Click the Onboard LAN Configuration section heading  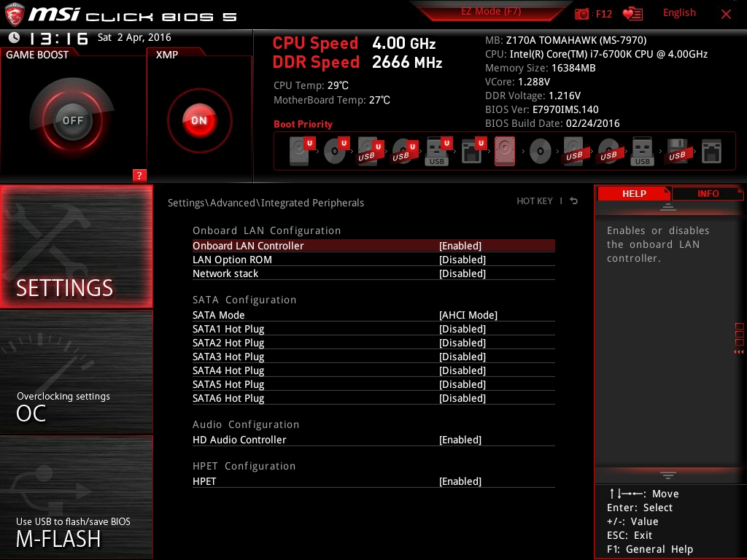(266, 230)
